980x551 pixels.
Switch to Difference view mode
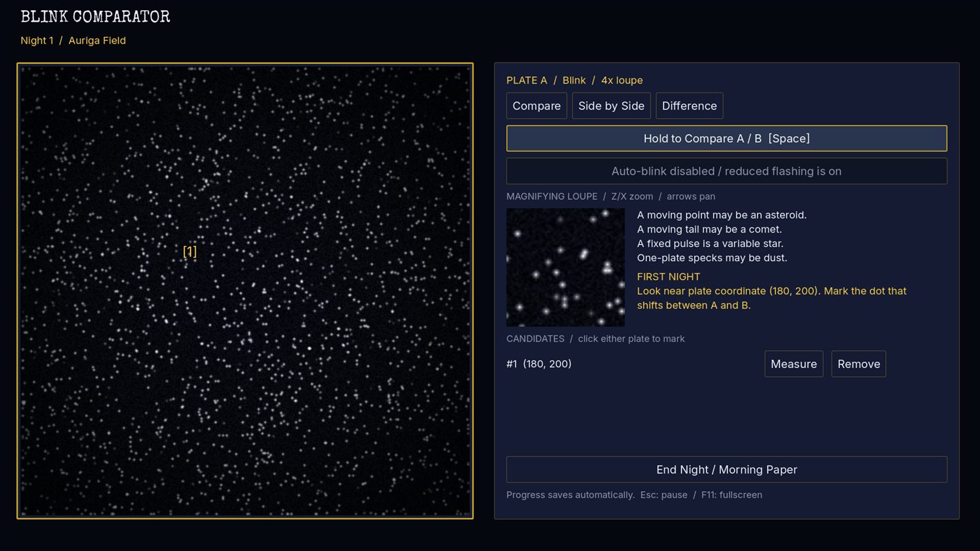tap(689, 105)
